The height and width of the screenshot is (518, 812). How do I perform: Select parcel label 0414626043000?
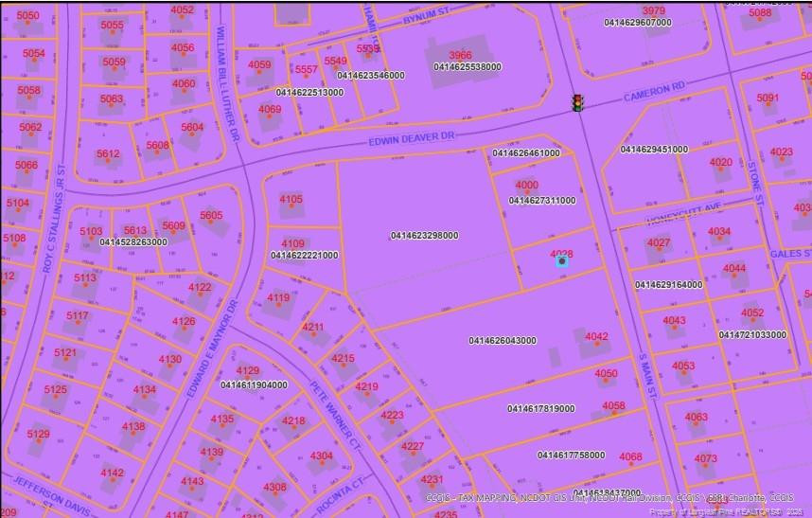pos(503,340)
